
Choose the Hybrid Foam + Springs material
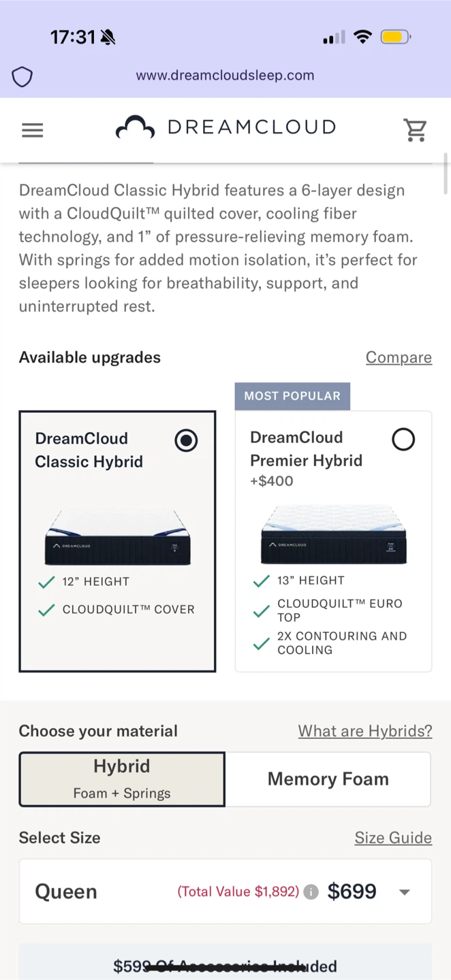[x=122, y=779]
